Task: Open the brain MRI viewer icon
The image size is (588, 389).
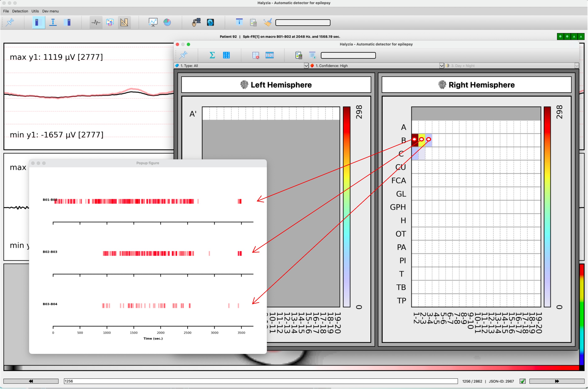Action: 210,22
